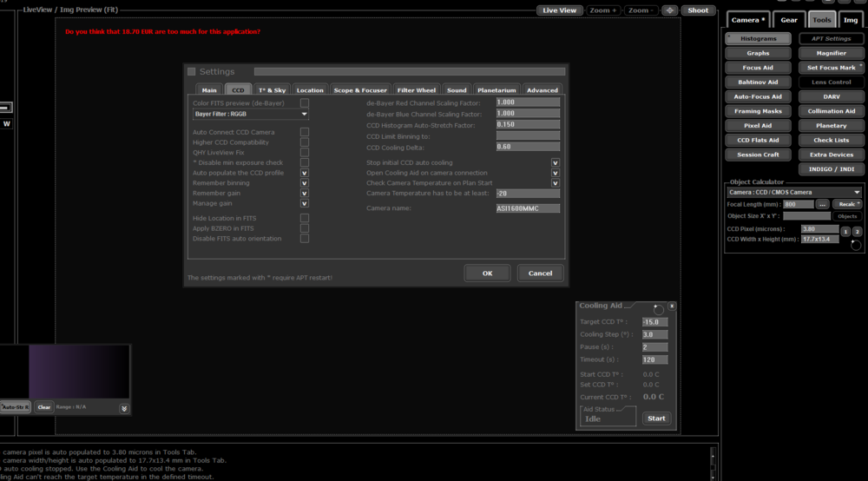Open the Filter Wheel tab
868x481 pixels.
[417, 90]
